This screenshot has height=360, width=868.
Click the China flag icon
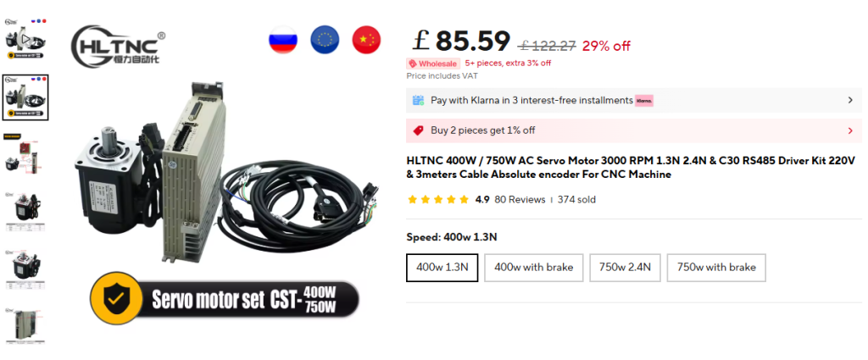365,40
